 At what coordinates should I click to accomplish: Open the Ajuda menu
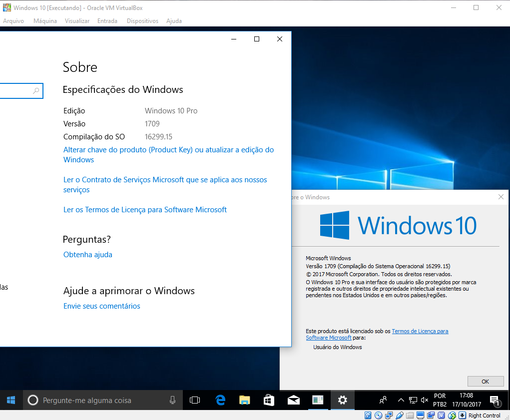[x=174, y=21]
